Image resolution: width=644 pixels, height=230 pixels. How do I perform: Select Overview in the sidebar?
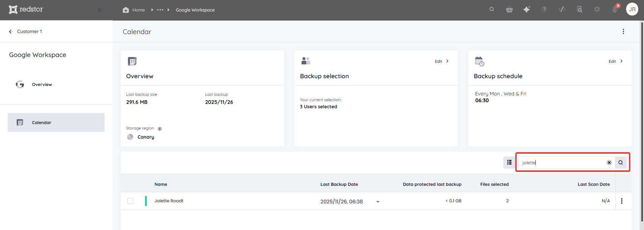(42, 84)
